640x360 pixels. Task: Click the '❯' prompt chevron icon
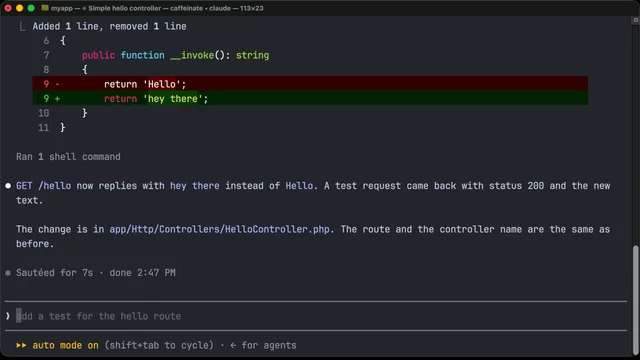pyautogui.click(x=8, y=316)
